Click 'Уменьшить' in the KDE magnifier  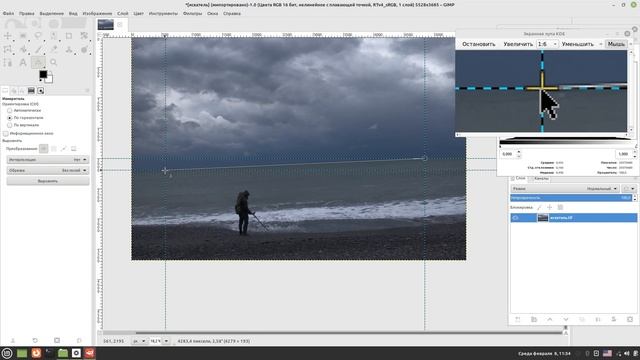click(x=578, y=44)
